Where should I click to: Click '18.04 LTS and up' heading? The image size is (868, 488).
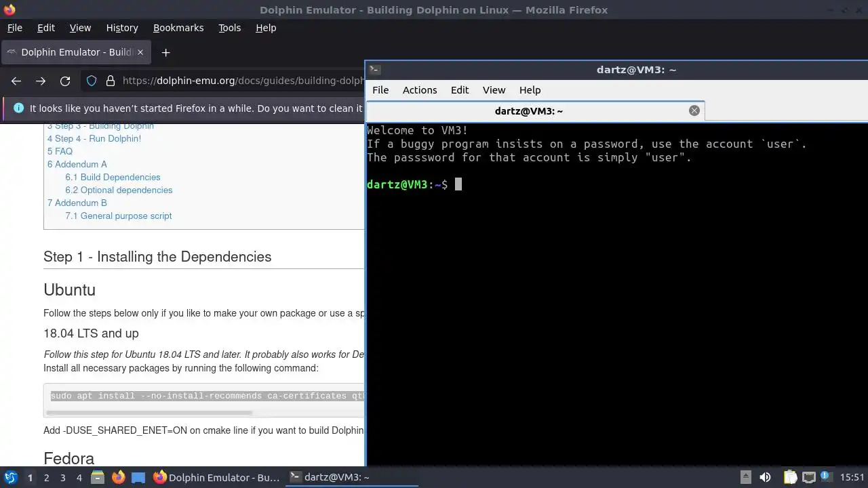tap(91, 333)
